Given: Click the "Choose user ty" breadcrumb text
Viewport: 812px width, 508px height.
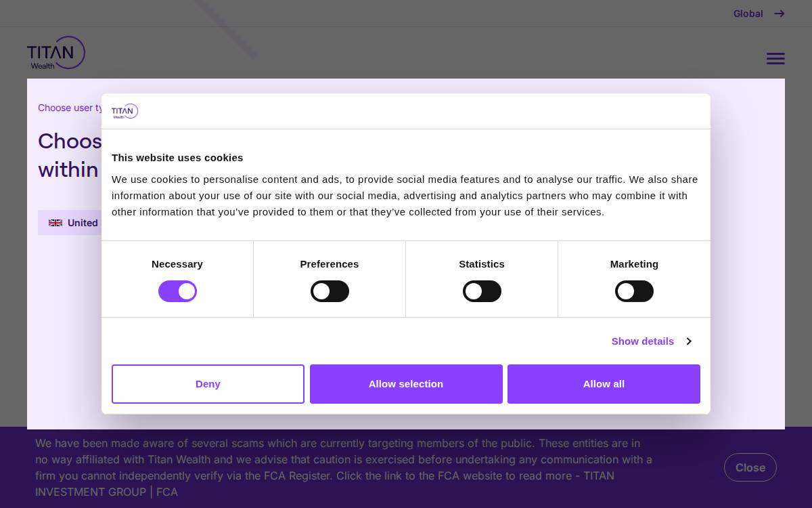Looking at the screenshot, I should pos(70,108).
